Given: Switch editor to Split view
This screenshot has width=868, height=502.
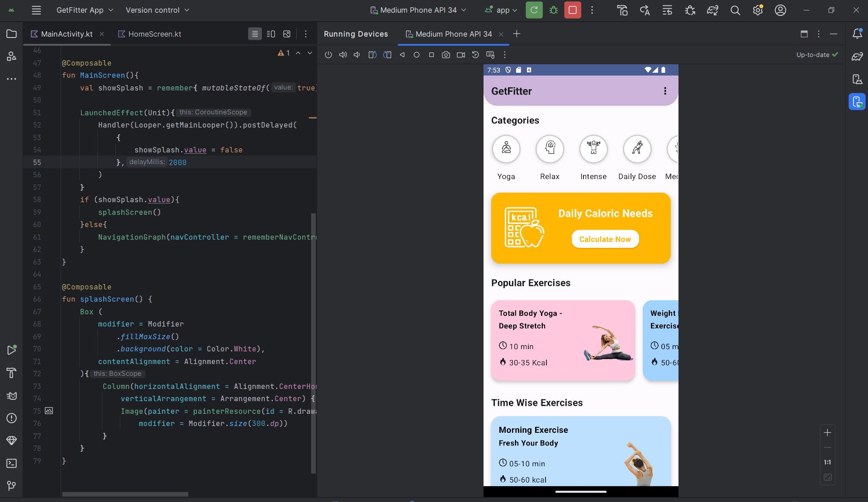Looking at the screenshot, I should pyautogui.click(x=271, y=34).
